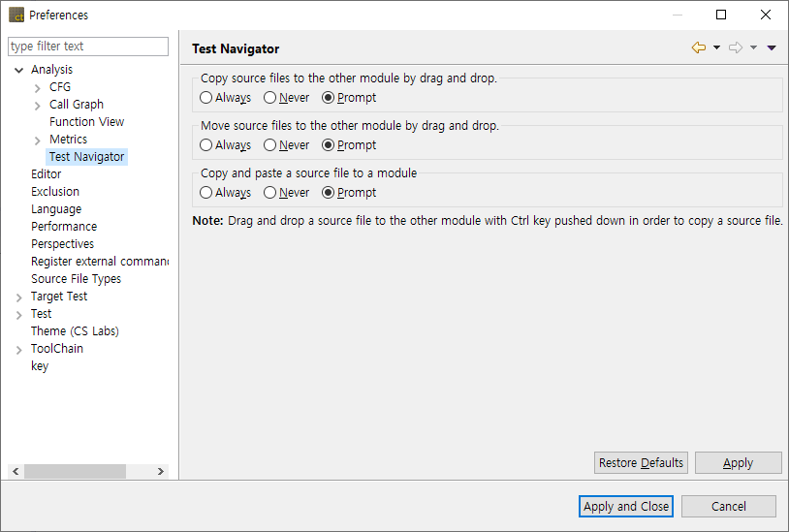
Task: Open the Editor preferences page
Action: pos(46,174)
